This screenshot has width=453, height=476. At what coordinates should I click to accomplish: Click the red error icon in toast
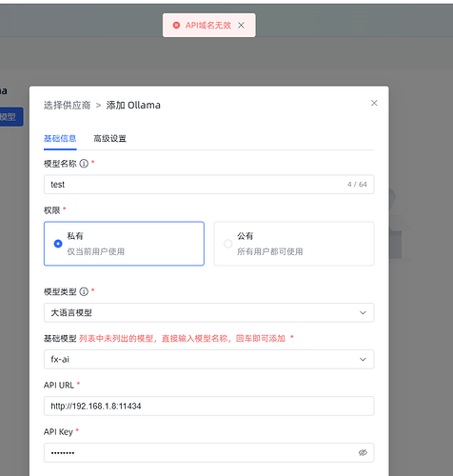176,25
